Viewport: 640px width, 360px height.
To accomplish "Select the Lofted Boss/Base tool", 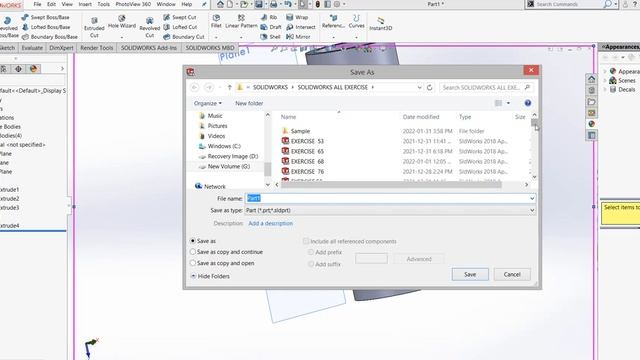I will 46,27.
